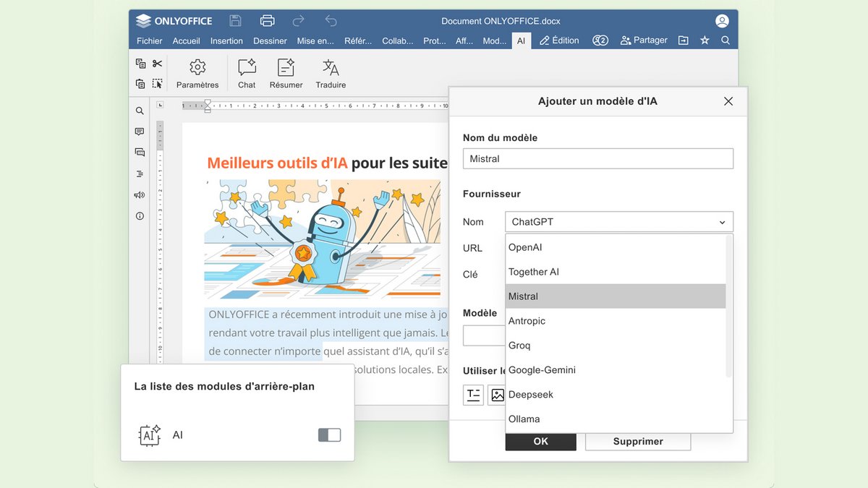Open the Fichier tab
868x488 pixels.
tap(150, 41)
